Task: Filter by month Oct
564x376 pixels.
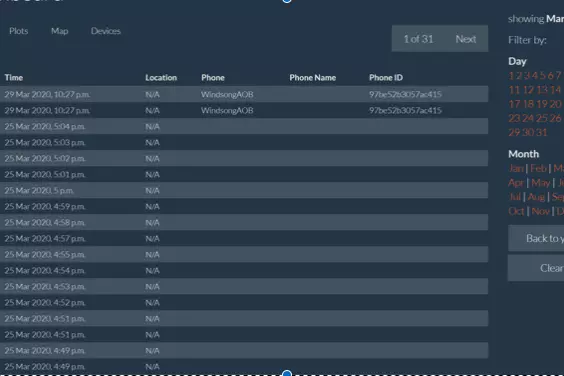Action: point(516,211)
